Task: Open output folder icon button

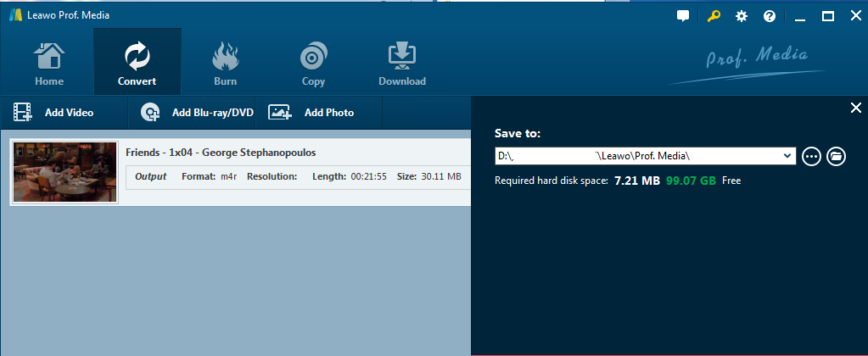Action: [837, 157]
